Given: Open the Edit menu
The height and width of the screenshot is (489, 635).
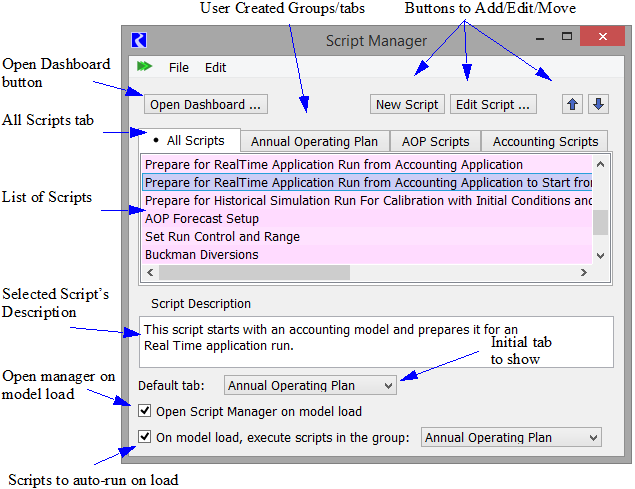Looking at the screenshot, I should point(215,67).
